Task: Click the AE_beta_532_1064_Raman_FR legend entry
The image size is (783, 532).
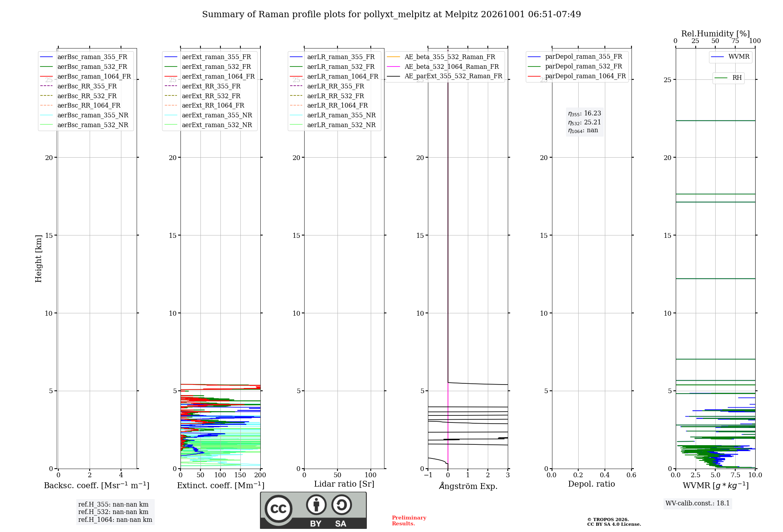Action: click(x=443, y=66)
